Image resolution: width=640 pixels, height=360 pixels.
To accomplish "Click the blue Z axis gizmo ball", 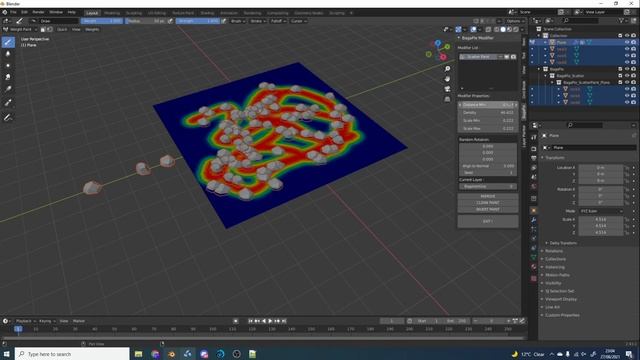I will tap(438, 43).
